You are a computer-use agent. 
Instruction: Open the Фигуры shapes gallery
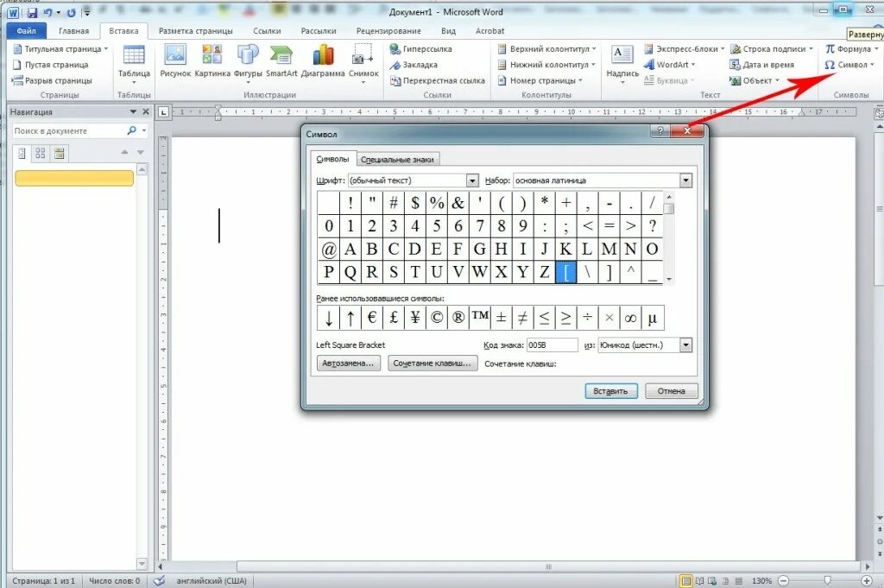tap(248, 62)
